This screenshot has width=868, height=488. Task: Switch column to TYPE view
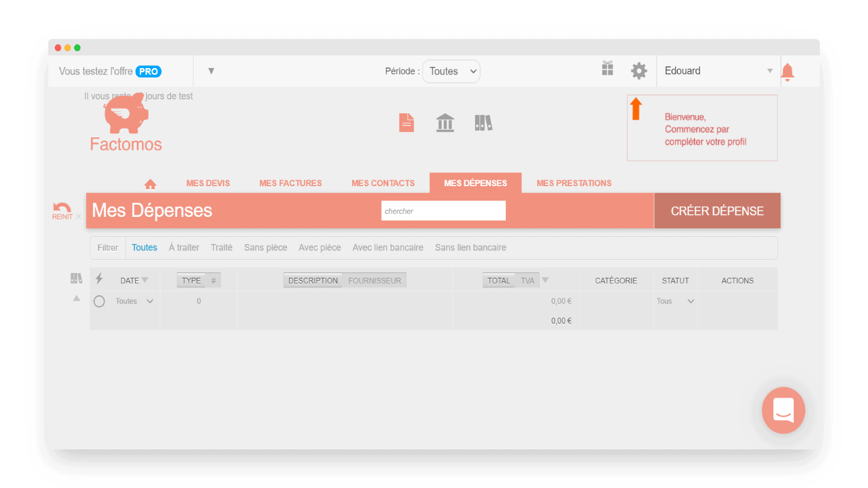point(191,280)
